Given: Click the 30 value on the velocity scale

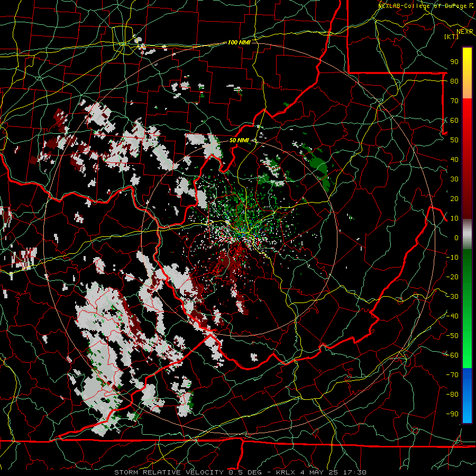Looking at the screenshot, I should (x=454, y=179).
